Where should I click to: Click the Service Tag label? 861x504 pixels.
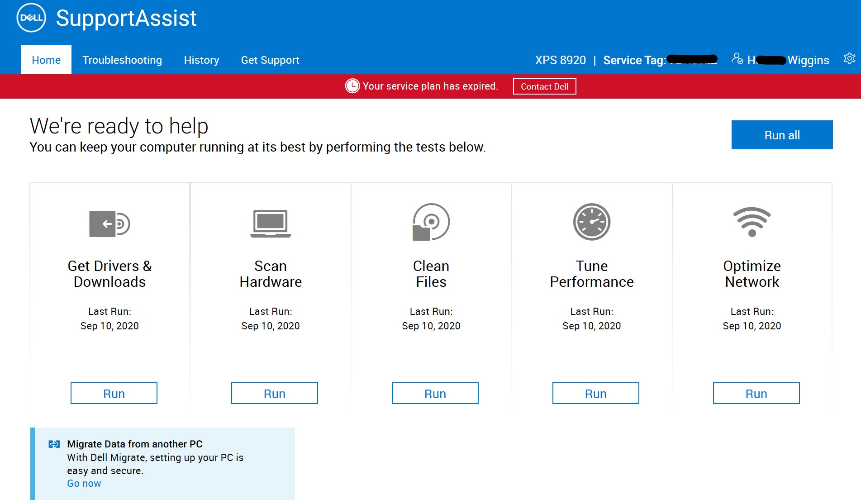pyautogui.click(x=635, y=60)
